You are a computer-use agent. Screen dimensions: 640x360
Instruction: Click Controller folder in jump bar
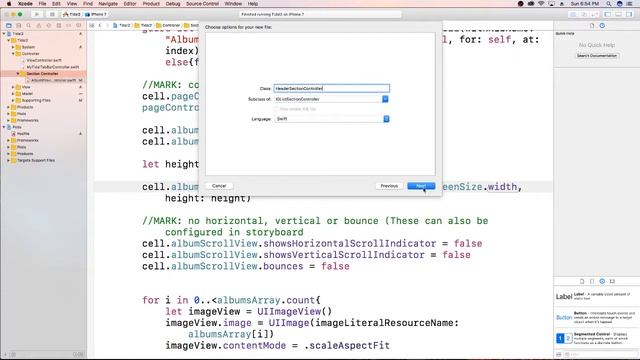tap(168, 25)
